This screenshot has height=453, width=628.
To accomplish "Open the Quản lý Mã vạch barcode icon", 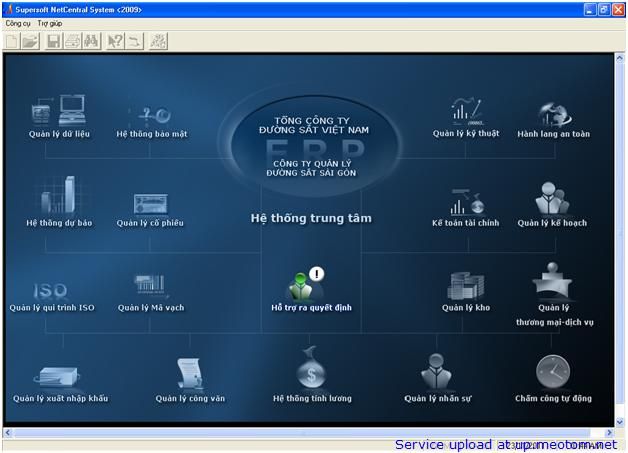I will click(150, 285).
